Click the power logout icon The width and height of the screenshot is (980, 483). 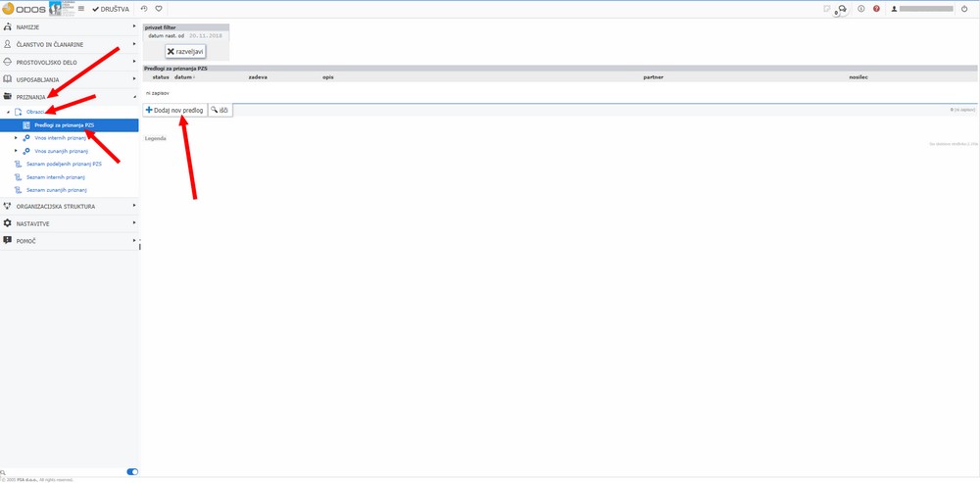965,9
